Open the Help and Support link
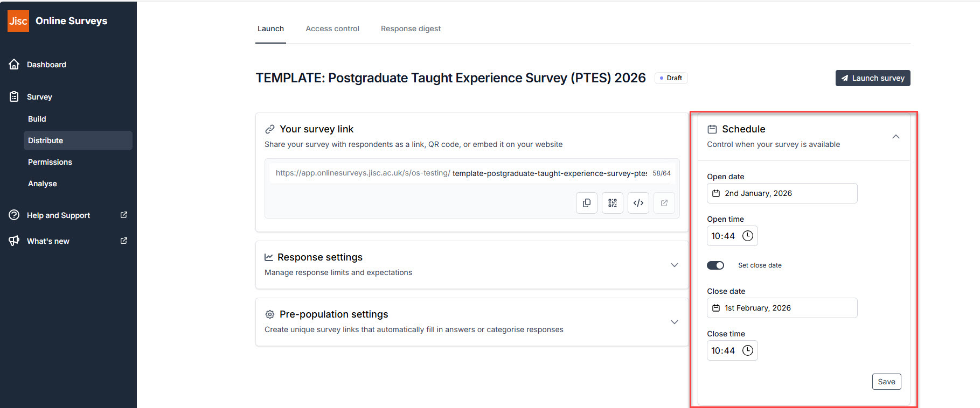 [58, 215]
